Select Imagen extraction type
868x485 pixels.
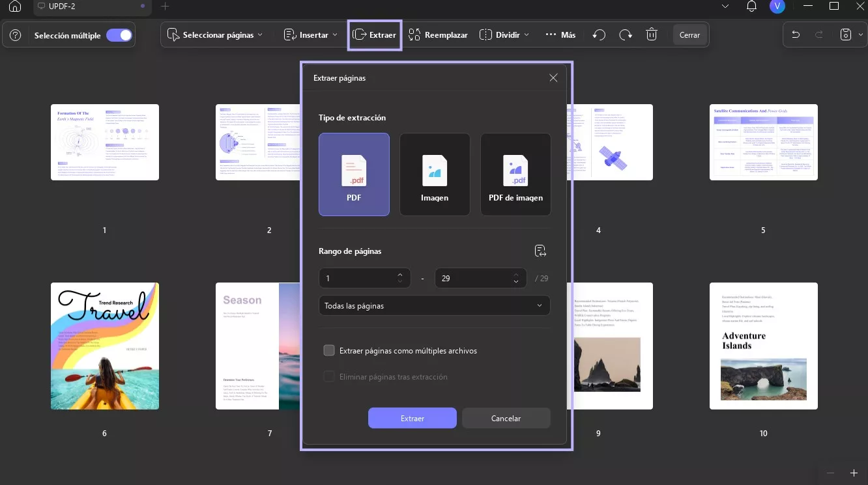(435, 174)
